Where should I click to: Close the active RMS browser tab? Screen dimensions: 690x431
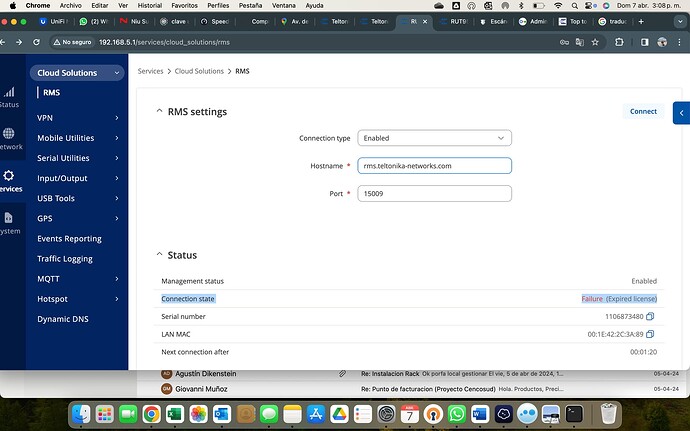pos(425,21)
